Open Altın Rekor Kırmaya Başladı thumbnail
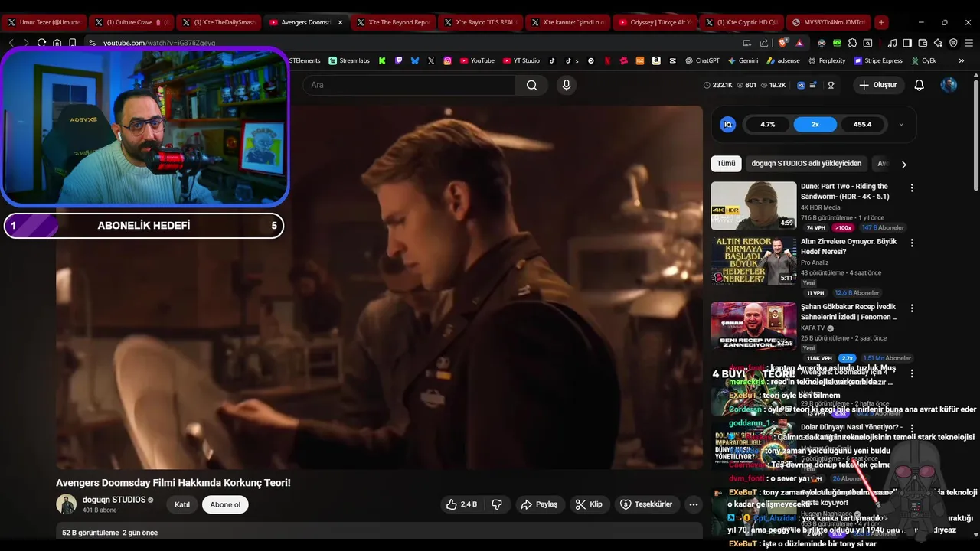This screenshot has width=980, height=551. 753,260
